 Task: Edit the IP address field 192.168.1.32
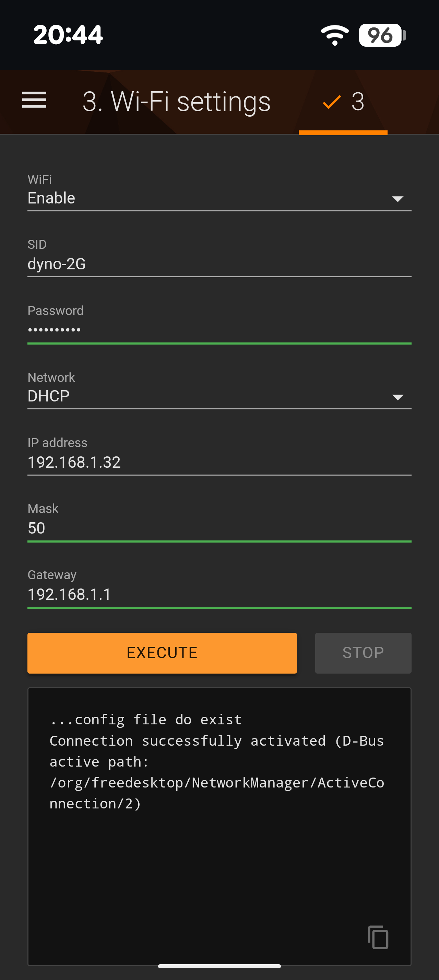click(219, 462)
